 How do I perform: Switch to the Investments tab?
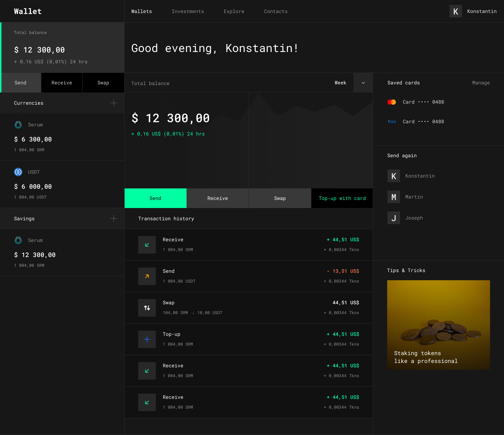[188, 11]
